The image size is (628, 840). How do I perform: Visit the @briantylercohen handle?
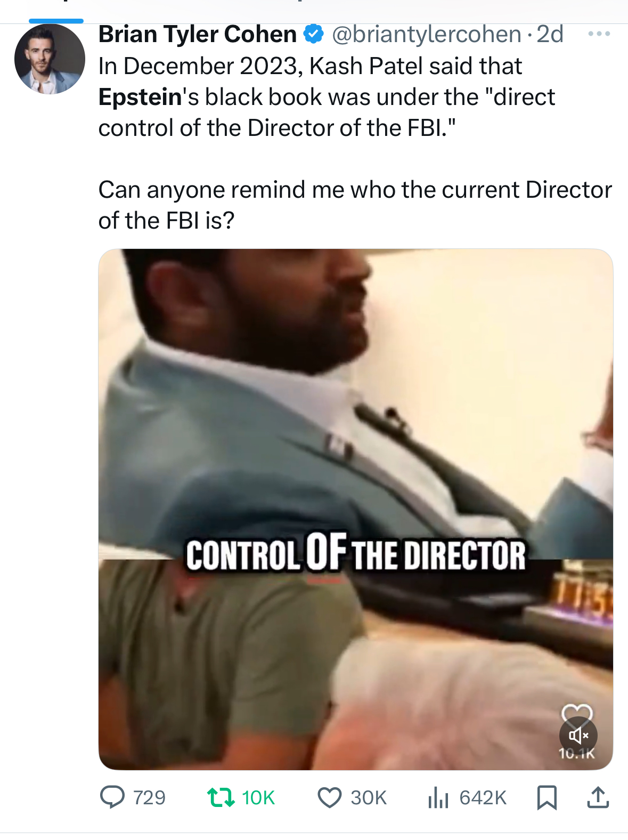pos(427,34)
